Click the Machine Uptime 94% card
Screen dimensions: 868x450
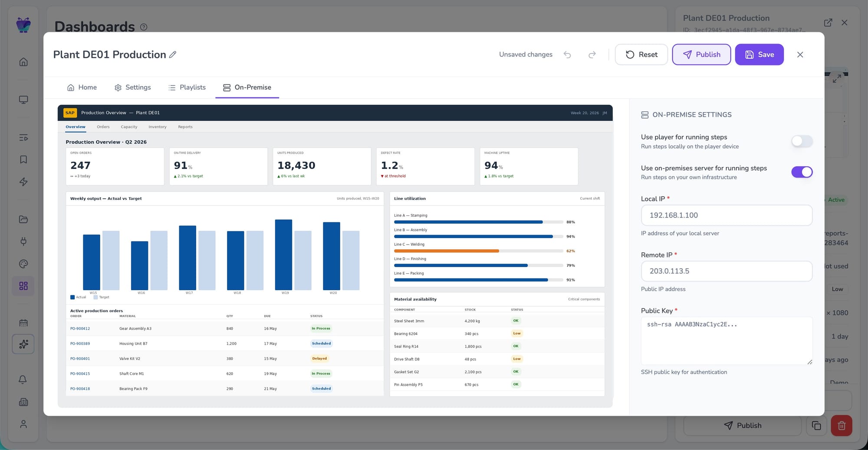pos(529,166)
